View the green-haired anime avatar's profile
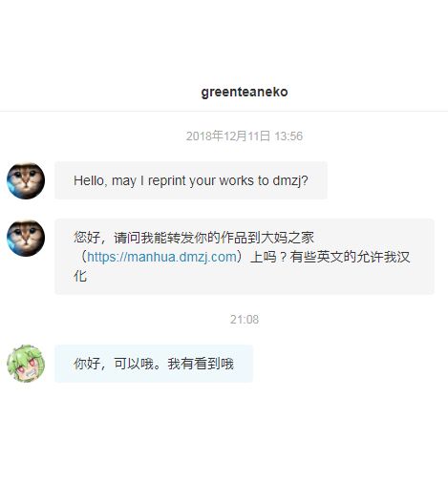 click(26, 364)
